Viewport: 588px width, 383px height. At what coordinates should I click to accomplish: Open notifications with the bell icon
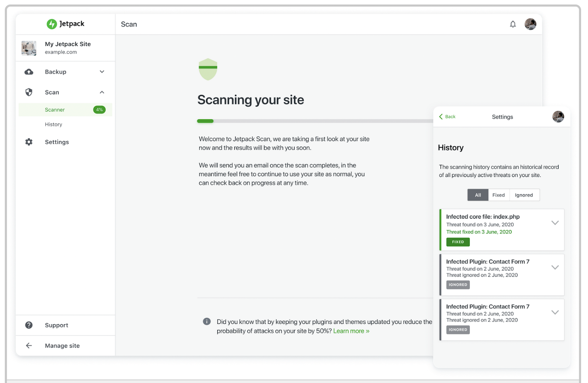tap(513, 24)
